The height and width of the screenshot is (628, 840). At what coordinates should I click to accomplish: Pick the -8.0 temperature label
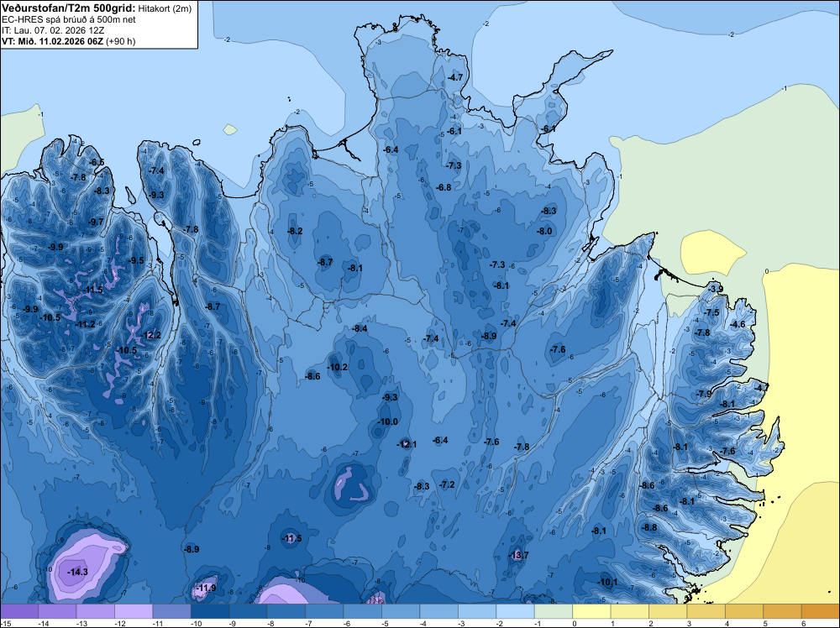544,231
